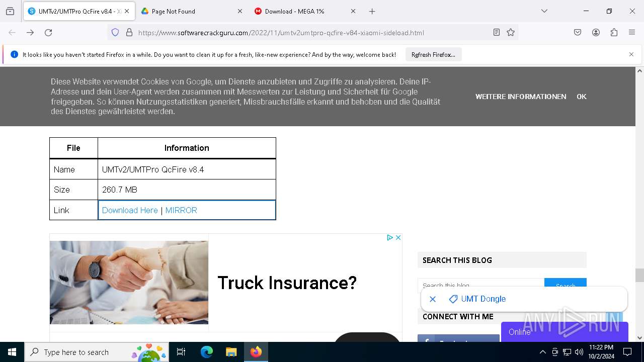The width and height of the screenshot is (644, 362).
Task: Open volume control tray icon
Action: pyautogui.click(x=579, y=352)
